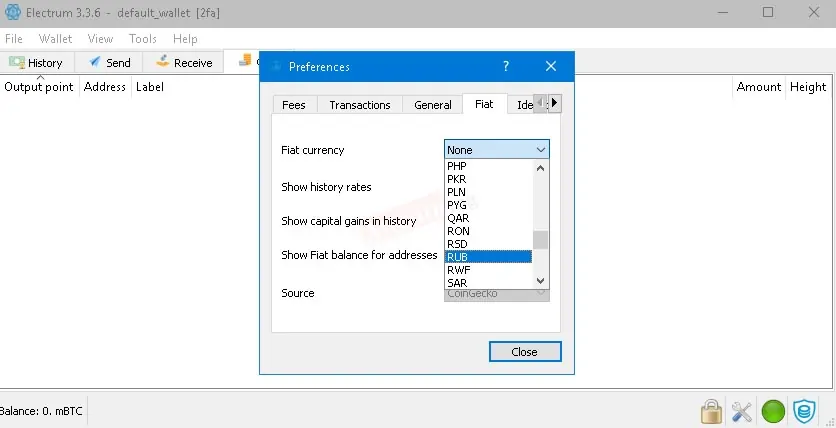Click the lock password icon in status bar
Screen dimensions: 836x428
pos(711,411)
